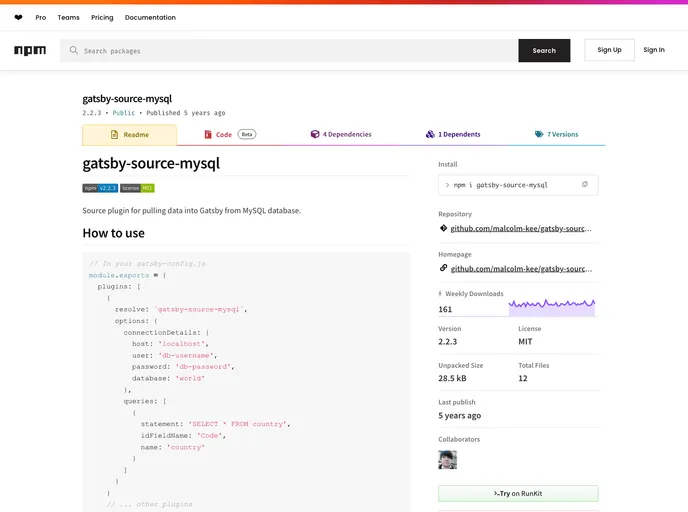Image resolution: width=688 pixels, height=512 pixels.
Task: Click the Version value 2.2.3
Action: 448,342
